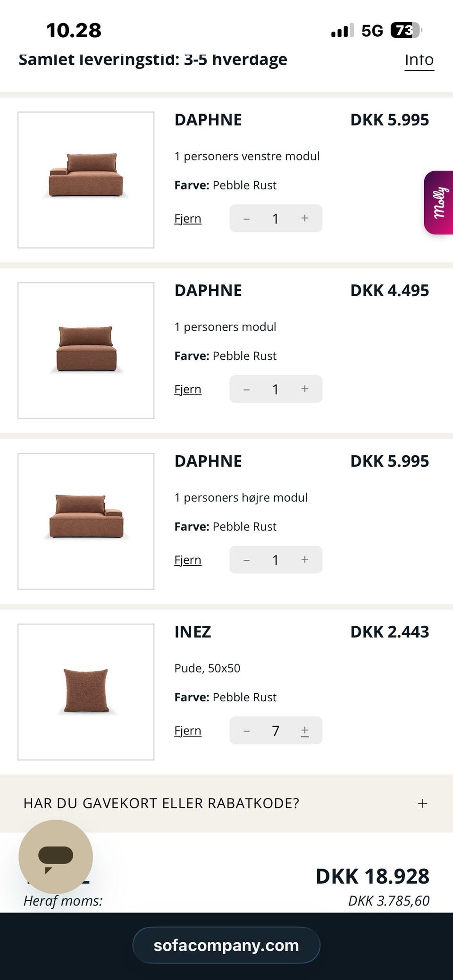Screen dimensions: 453x980
Task: Open the Molly side tab
Action: (439, 202)
